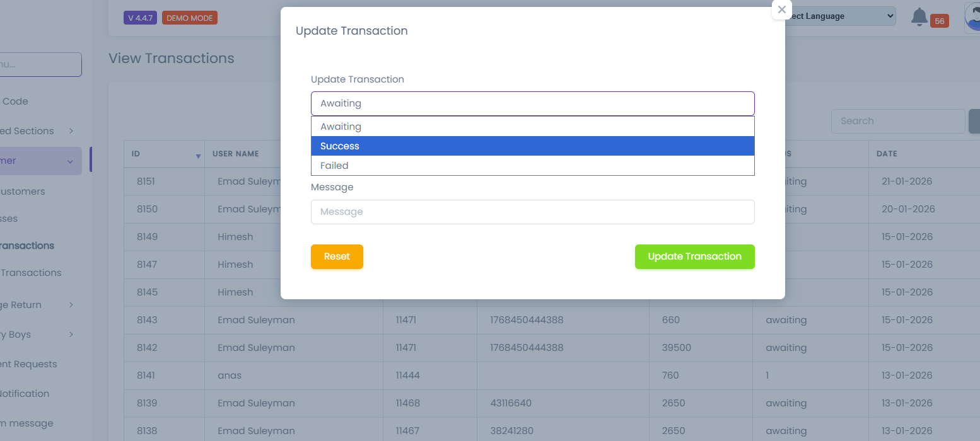The image size is (980, 441).
Task: Click into the Message input field
Action: coord(532,212)
